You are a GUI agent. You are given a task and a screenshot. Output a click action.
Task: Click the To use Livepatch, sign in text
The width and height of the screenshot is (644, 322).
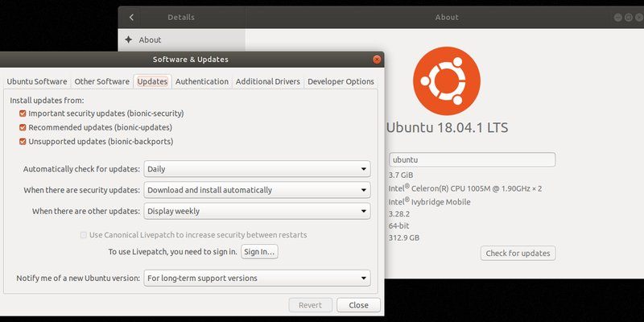click(173, 252)
